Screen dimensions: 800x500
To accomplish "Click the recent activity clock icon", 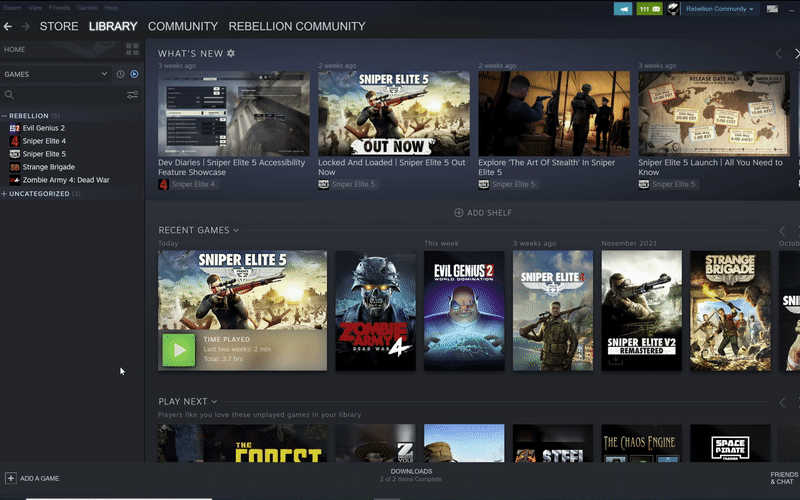I will coord(120,74).
